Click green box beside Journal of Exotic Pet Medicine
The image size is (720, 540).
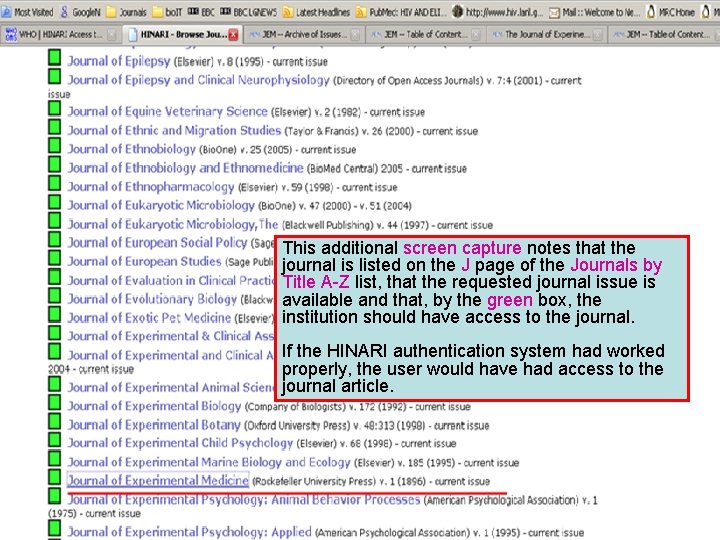coord(55,314)
